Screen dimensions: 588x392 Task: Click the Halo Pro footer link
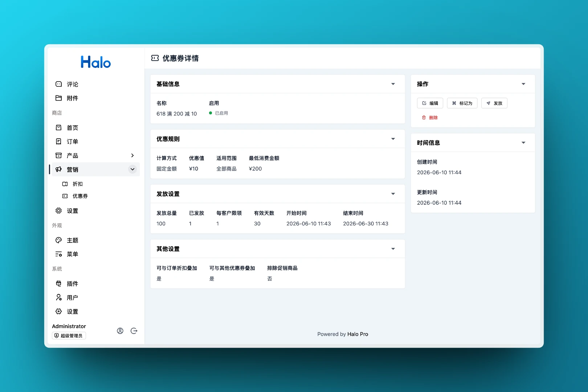(358, 334)
